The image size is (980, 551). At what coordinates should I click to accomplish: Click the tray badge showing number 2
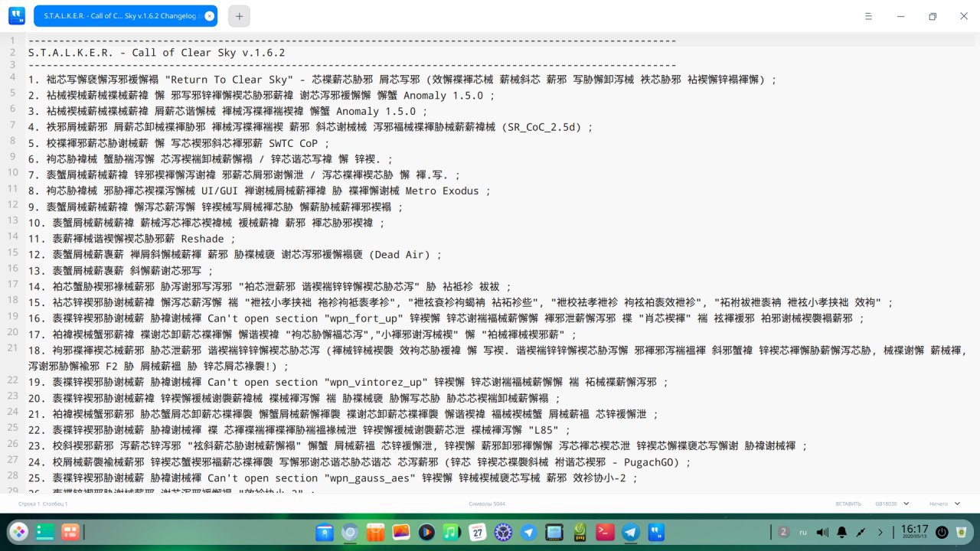tap(783, 532)
